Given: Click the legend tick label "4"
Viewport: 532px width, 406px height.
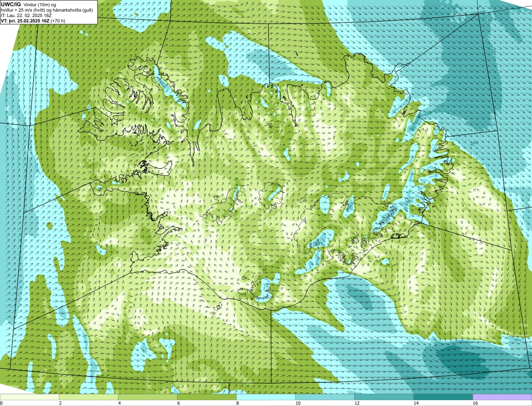Looking at the screenshot, I should [119, 403].
